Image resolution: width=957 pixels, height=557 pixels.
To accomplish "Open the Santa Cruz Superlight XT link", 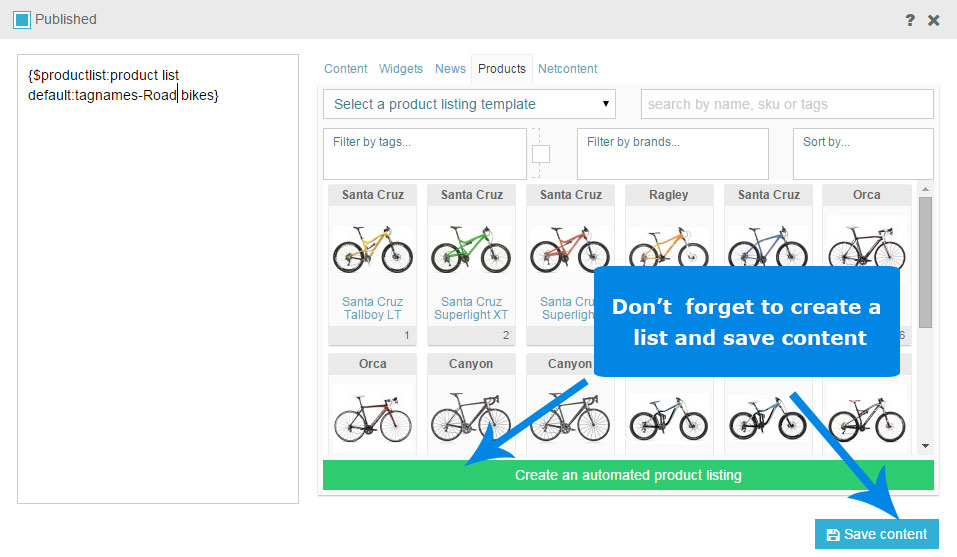I will [471, 308].
